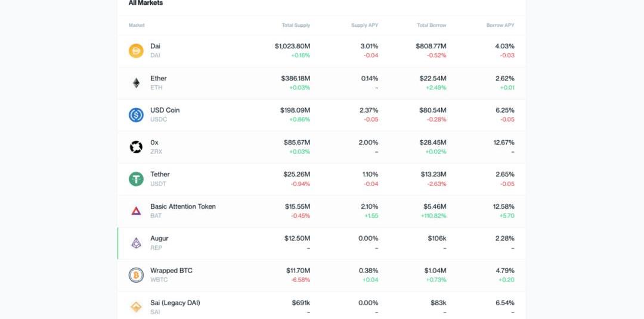This screenshot has height=319, width=644.
Task: Click Sai total borrow $83k
Action: [438, 303]
